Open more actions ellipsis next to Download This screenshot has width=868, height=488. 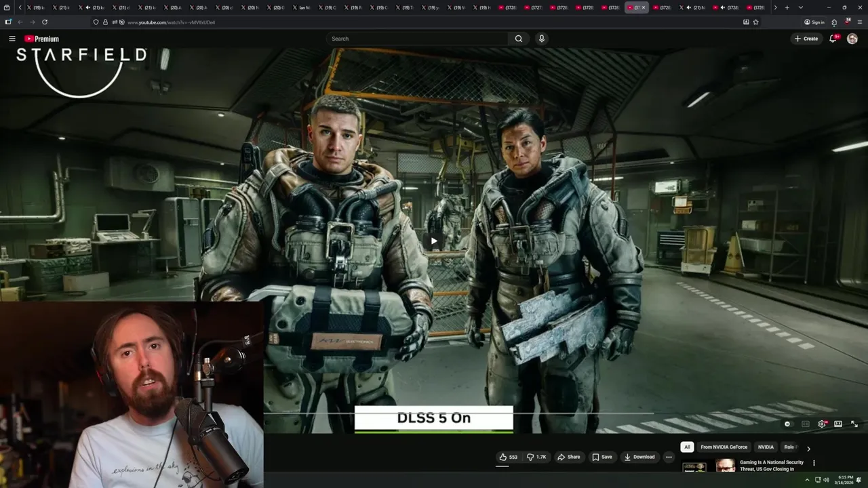(x=669, y=457)
